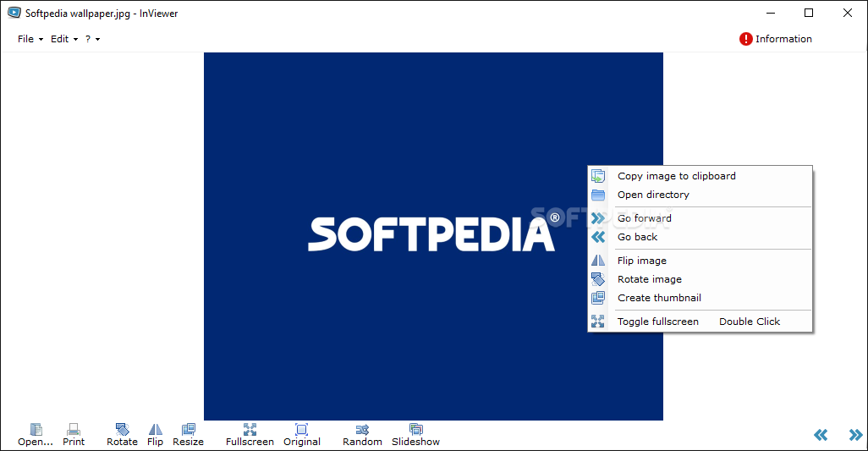Select Go back in context menu
868x451 pixels.
[700, 237]
